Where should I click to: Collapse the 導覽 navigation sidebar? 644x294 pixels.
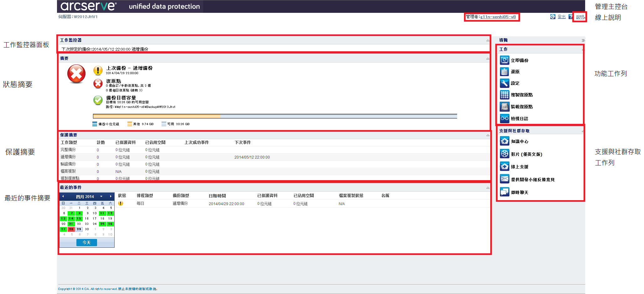coord(583,40)
